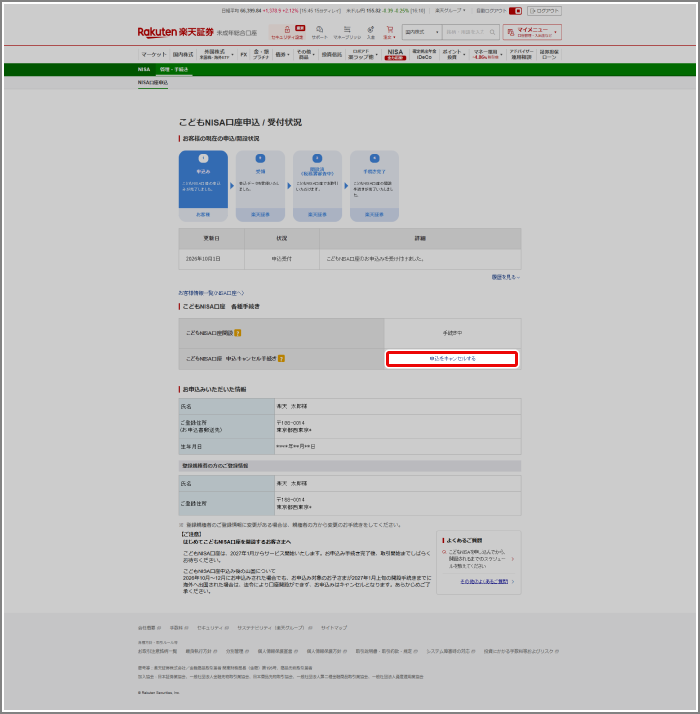
Task: Expand the ポイント投資 menu
Action: [453, 54]
